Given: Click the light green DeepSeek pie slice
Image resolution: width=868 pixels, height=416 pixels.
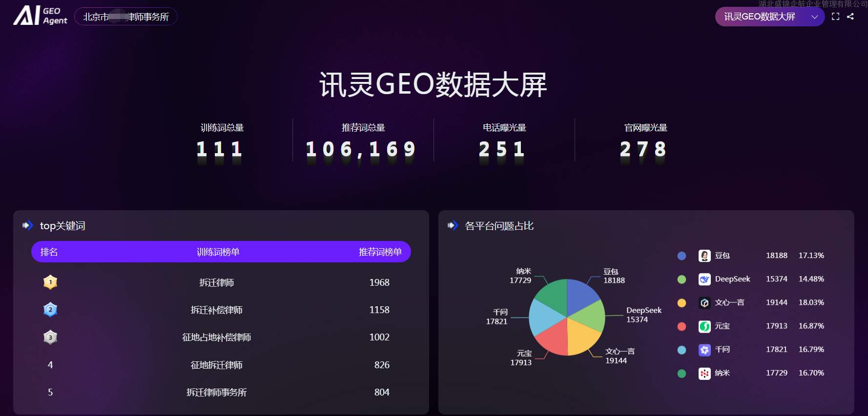Looking at the screenshot, I should (589, 317).
